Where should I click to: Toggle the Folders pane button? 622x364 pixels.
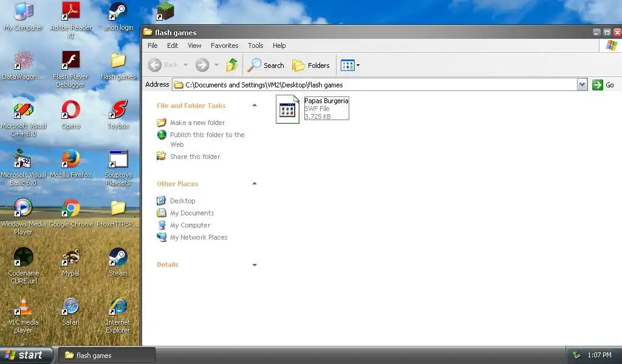tap(310, 65)
